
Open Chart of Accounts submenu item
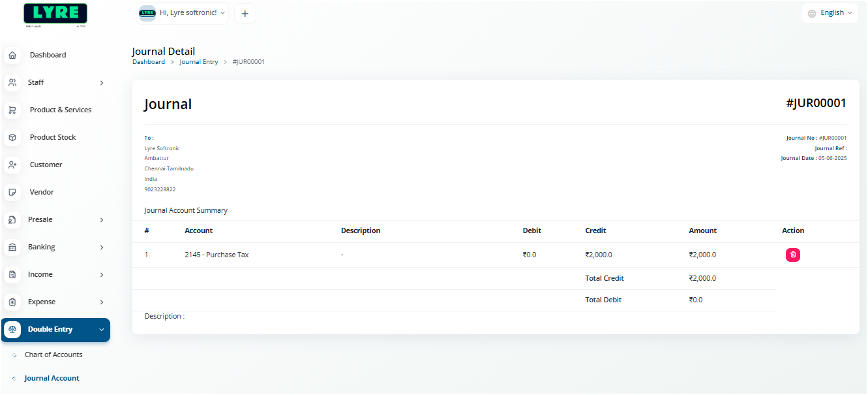53,355
